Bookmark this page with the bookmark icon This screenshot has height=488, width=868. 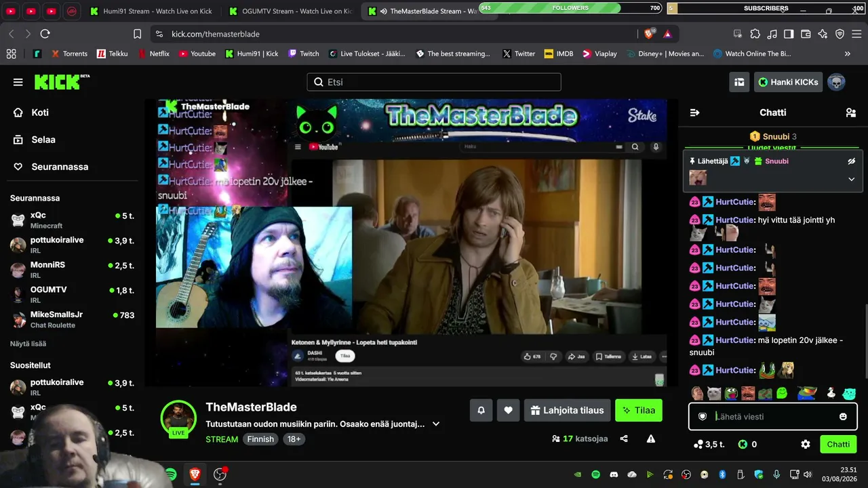pyautogui.click(x=137, y=34)
